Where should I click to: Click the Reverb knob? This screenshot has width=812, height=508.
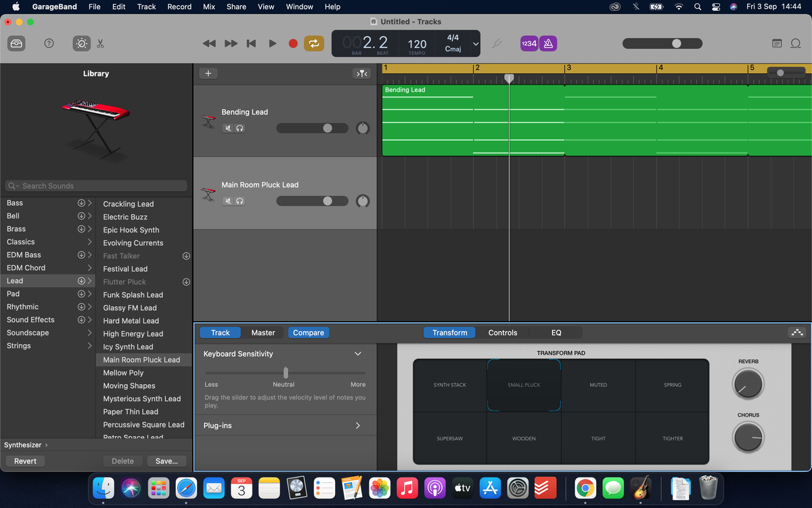click(748, 384)
